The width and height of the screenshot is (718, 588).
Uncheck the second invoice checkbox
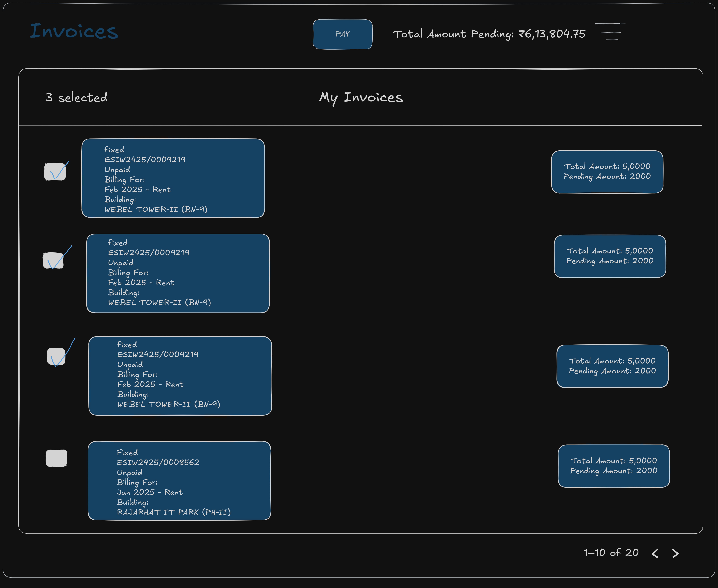point(53,260)
